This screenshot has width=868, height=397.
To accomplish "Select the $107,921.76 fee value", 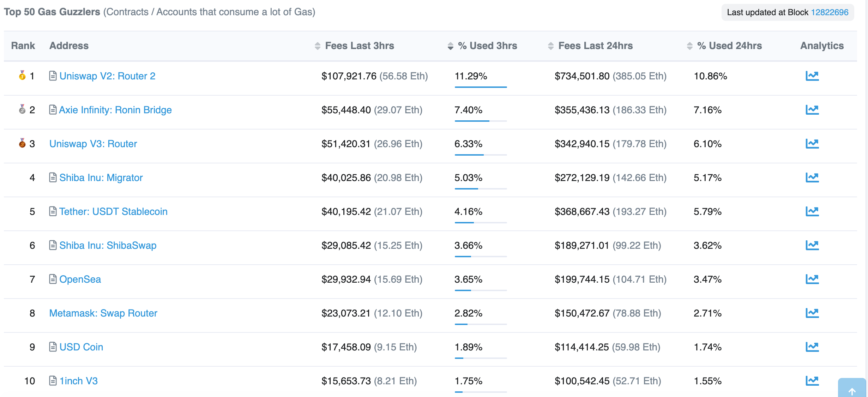I will pos(349,76).
